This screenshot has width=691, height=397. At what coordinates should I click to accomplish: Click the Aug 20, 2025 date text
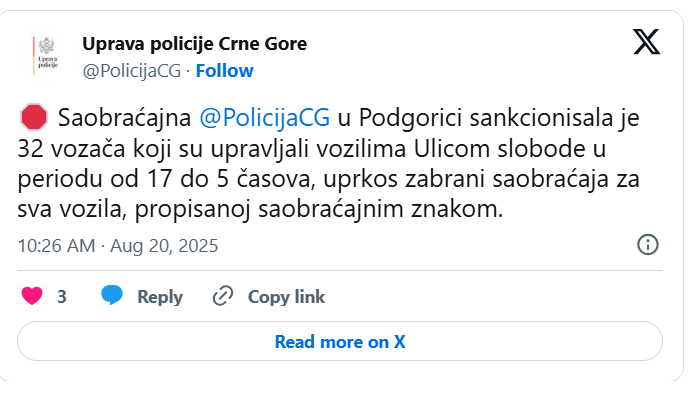(164, 245)
